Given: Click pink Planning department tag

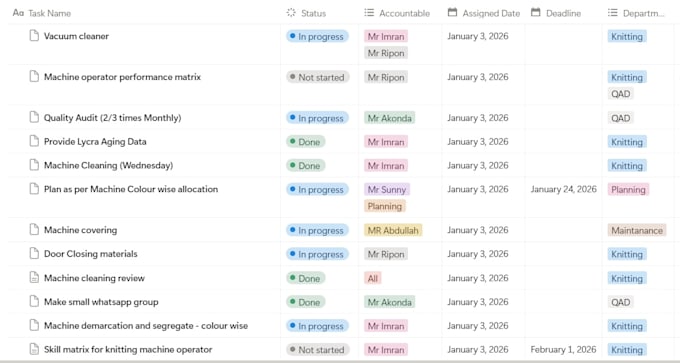Looking at the screenshot, I should coord(628,190).
